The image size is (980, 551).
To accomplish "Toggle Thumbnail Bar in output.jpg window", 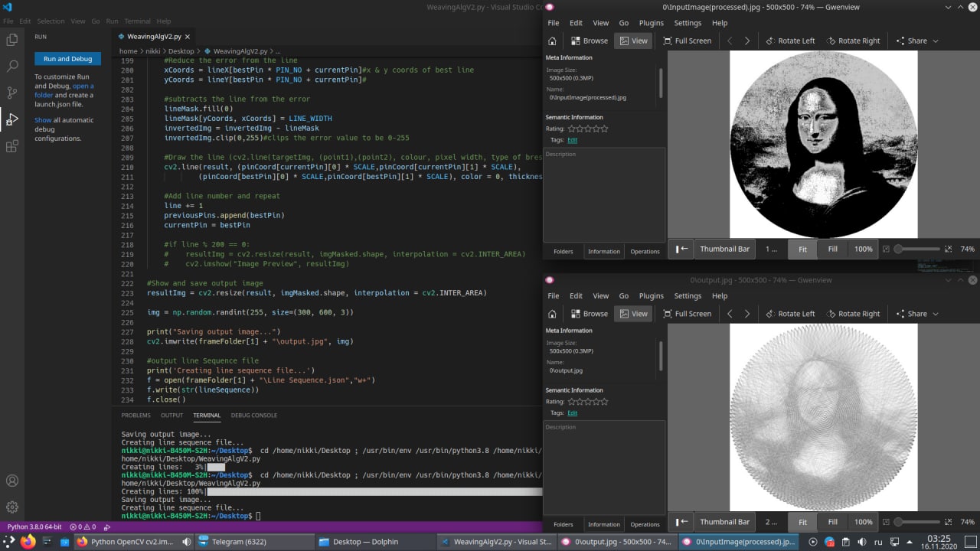I will [724, 522].
